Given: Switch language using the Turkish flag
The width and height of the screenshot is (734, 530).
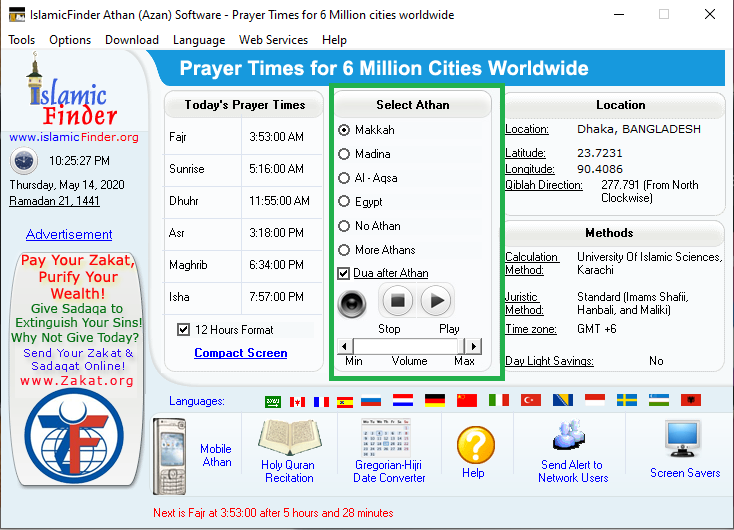Looking at the screenshot, I should [x=531, y=400].
